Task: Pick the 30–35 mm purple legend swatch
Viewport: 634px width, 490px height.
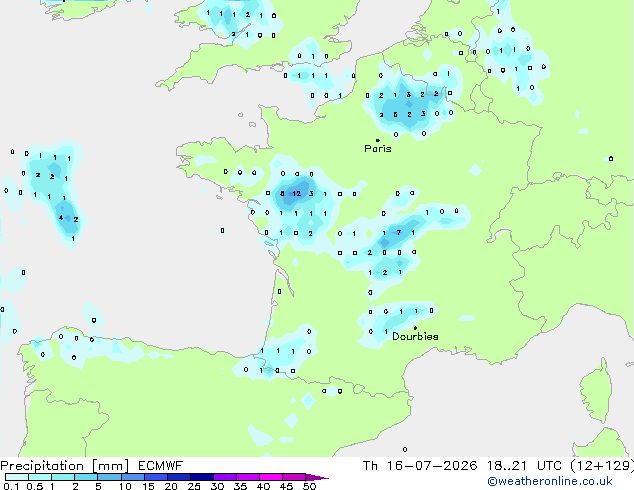Action: [x=224, y=477]
